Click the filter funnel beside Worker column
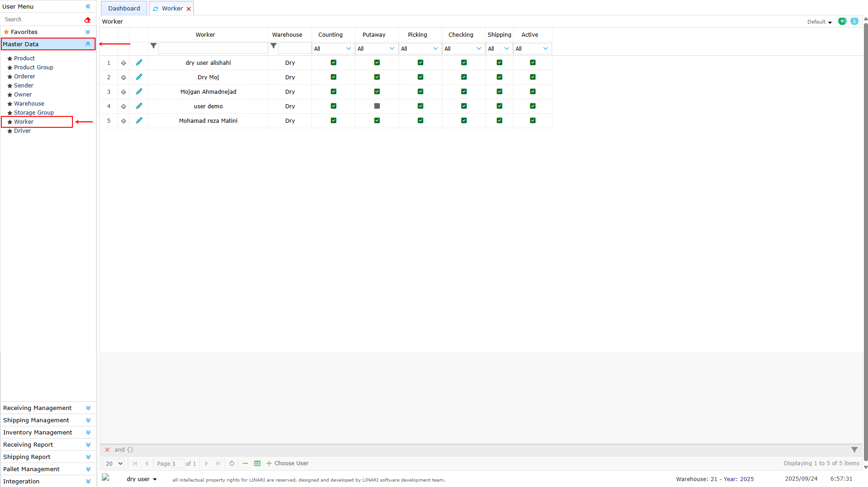Viewport: 868px width, 487px height. [x=153, y=46]
